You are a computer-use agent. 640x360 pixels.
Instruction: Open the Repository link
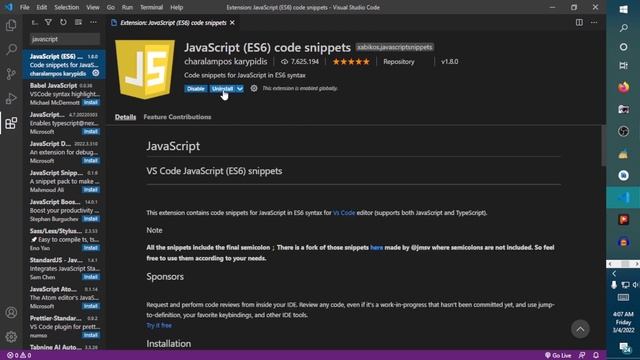tap(399, 62)
